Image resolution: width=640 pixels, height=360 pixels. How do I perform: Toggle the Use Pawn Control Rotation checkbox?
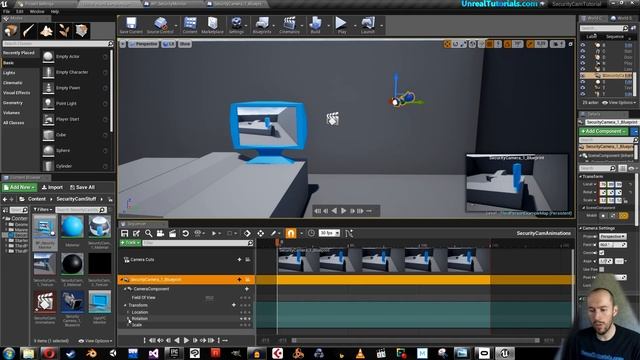coord(602,269)
